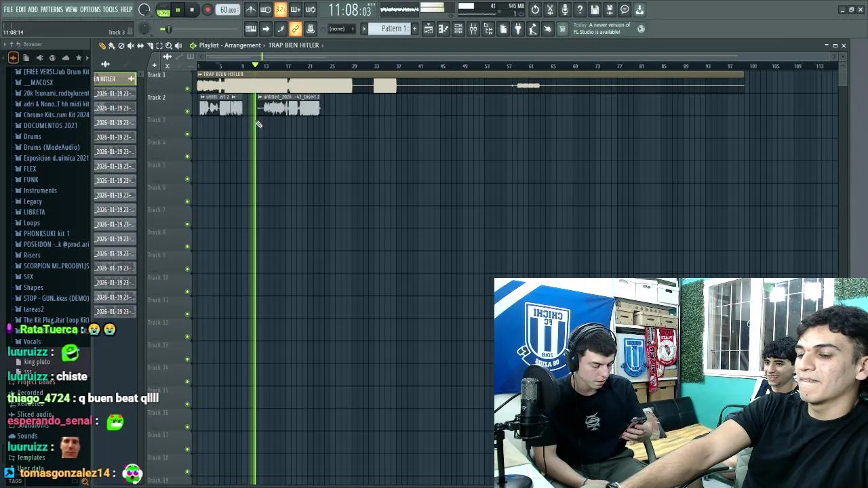Stop playback with the stop button
Viewport: 868px width, 488px height.
point(192,10)
